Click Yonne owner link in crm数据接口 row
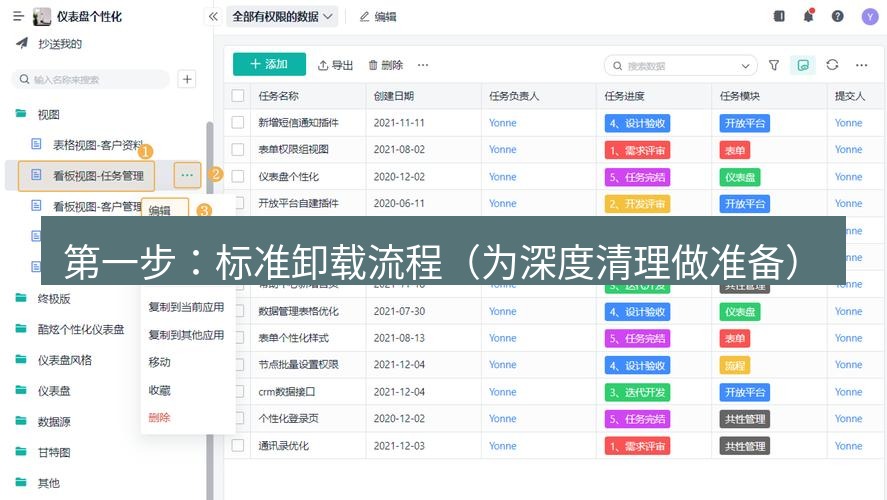The height and width of the screenshot is (500, 887). tap(502, 392)
